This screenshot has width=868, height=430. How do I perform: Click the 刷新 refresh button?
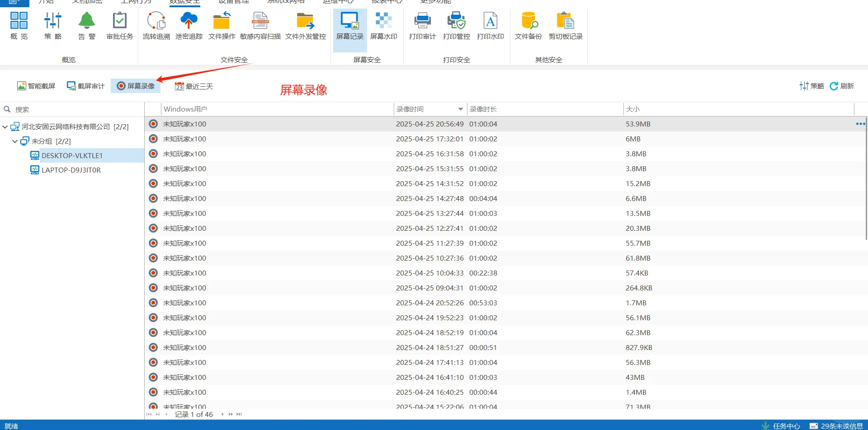(842, 86)
